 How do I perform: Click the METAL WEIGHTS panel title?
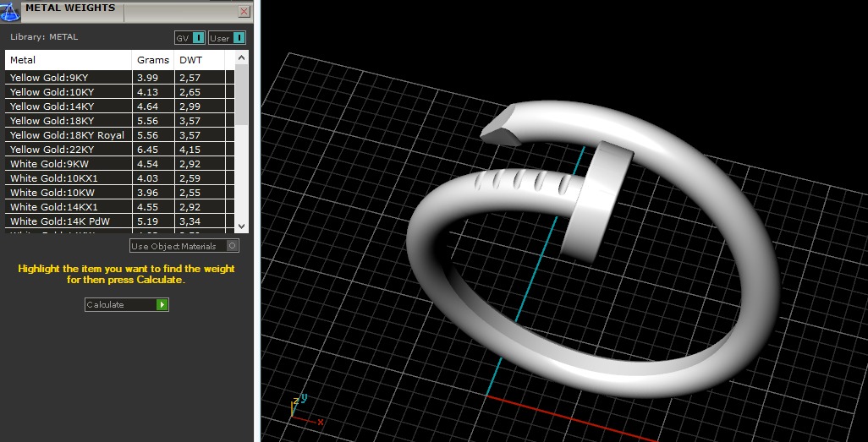[x=70, y=8]
